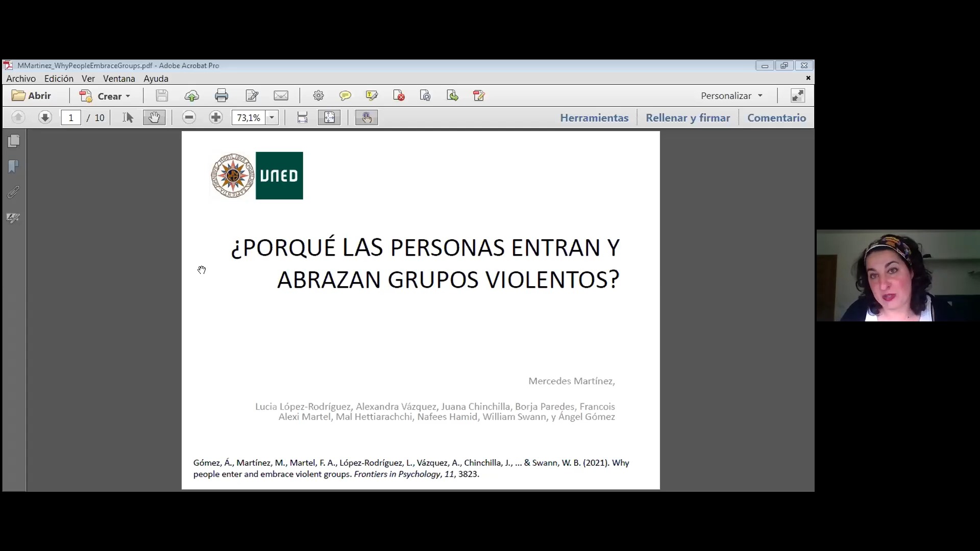Click the Print icon

click(x=222, y=96)
